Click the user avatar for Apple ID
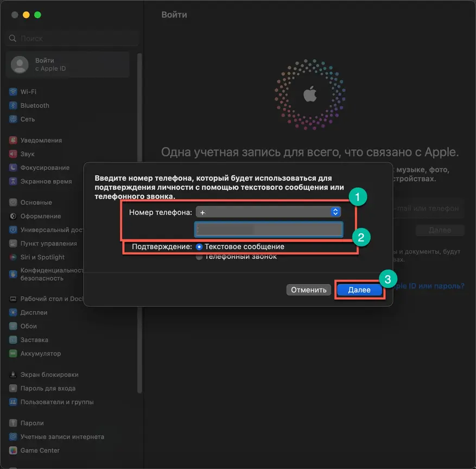Image resolution: width=476 pixels, height=469 pixels. 20,65
